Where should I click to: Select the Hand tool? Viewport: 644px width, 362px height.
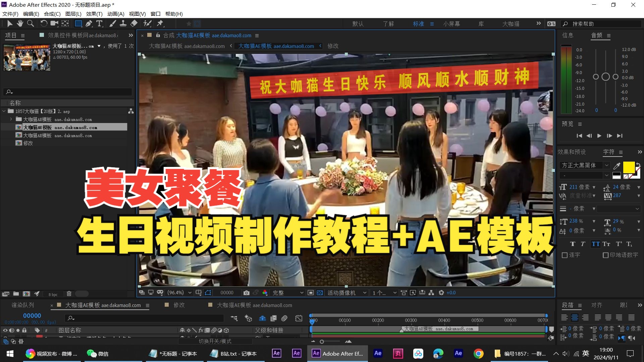click(x=20, y=23)
